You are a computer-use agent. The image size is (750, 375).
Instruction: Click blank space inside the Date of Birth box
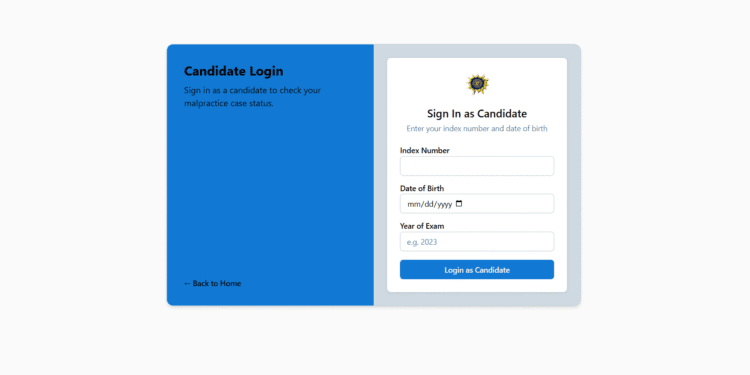point(507,204)
